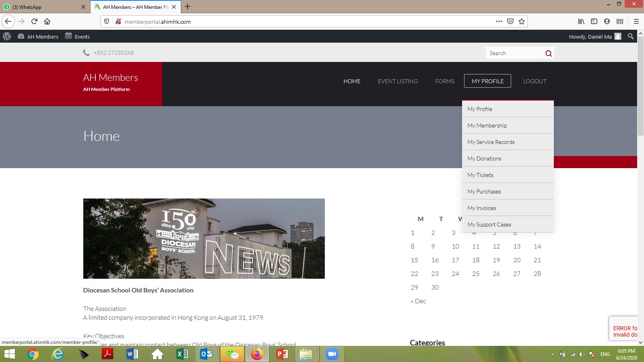Open the tracking protection shield icon
The image size is (644, 362).
coord(107,21)
